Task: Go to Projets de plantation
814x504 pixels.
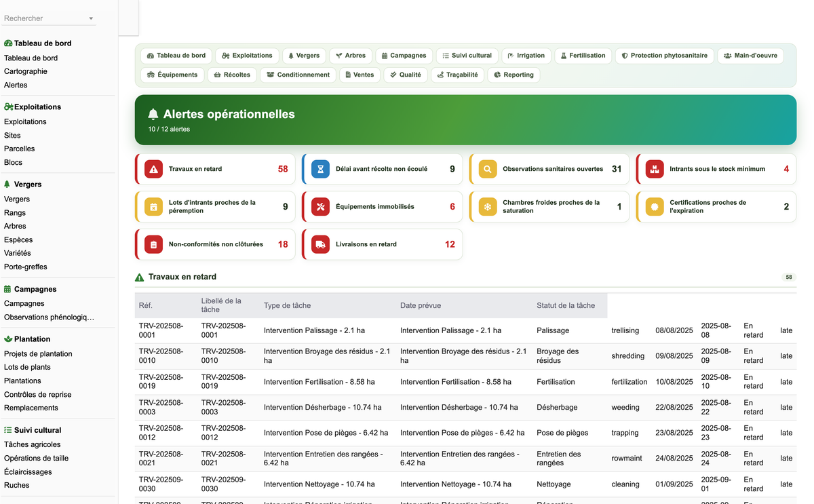Action: coord(38,353)
